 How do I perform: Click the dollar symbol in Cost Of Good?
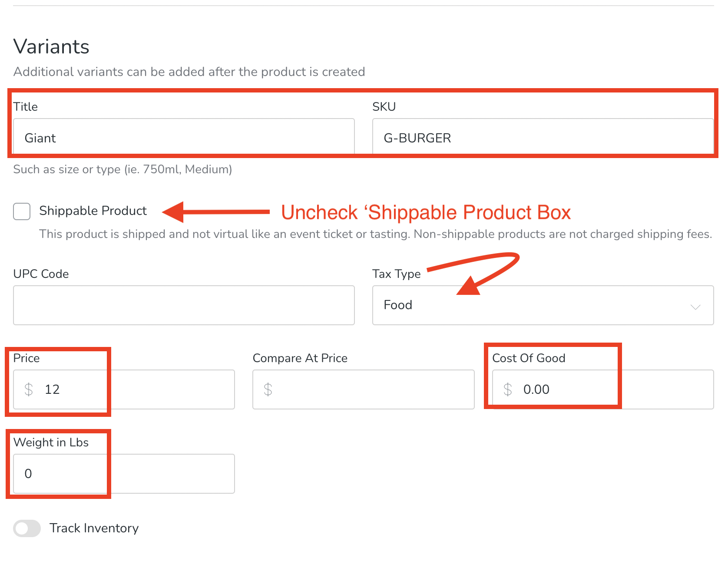pyautogui.click(x=507, y=389)
